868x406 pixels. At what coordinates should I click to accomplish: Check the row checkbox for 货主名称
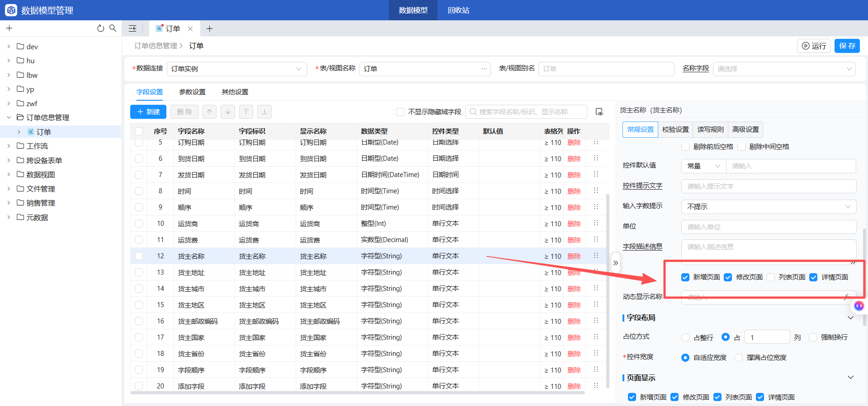pos(139,256)
